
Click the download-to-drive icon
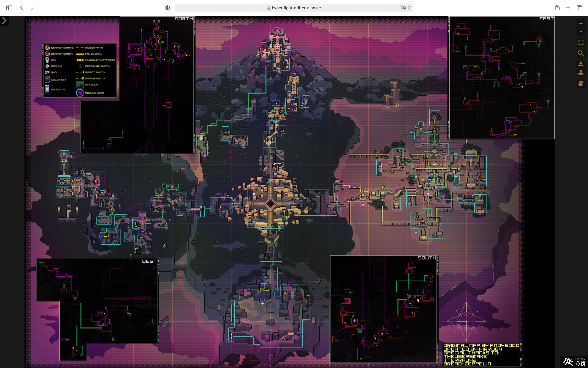(x=581, y=64)
